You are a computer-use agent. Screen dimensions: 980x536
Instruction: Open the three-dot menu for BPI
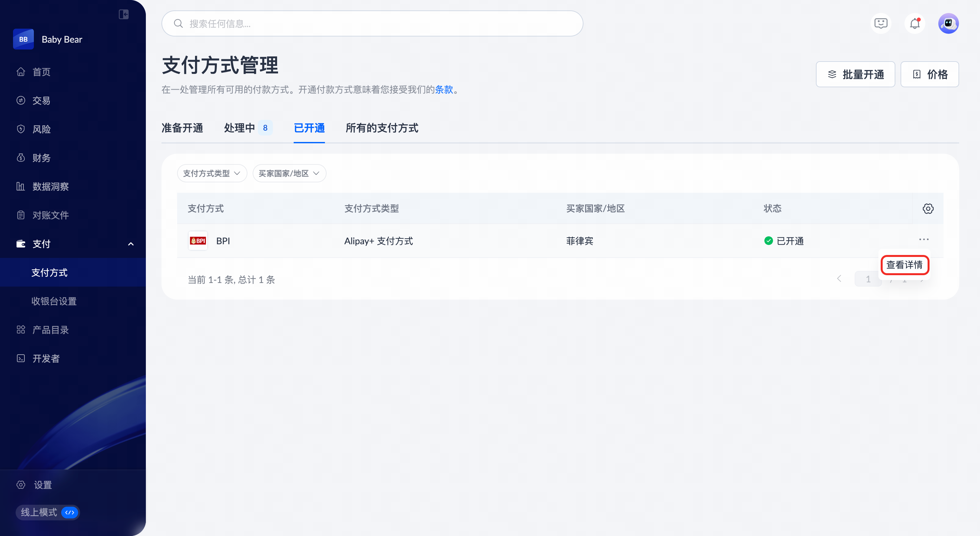[x=924, y=240]
